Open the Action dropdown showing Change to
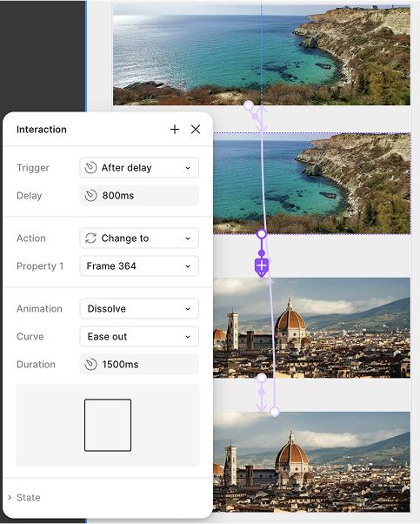The width and height of the screenshot is (420, 524). coord(139,238)
